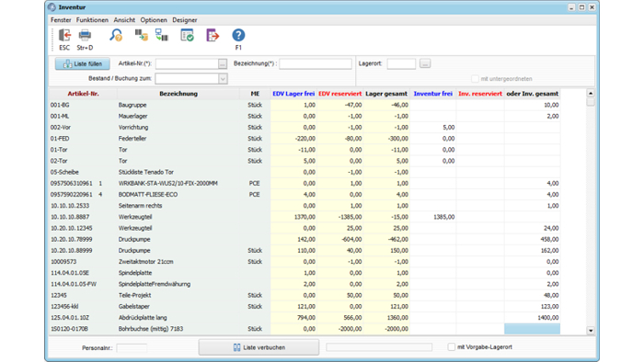The image size is (644, 362).
Task: Click the computer to barcode scanner icon
Action: coord(162,36)
